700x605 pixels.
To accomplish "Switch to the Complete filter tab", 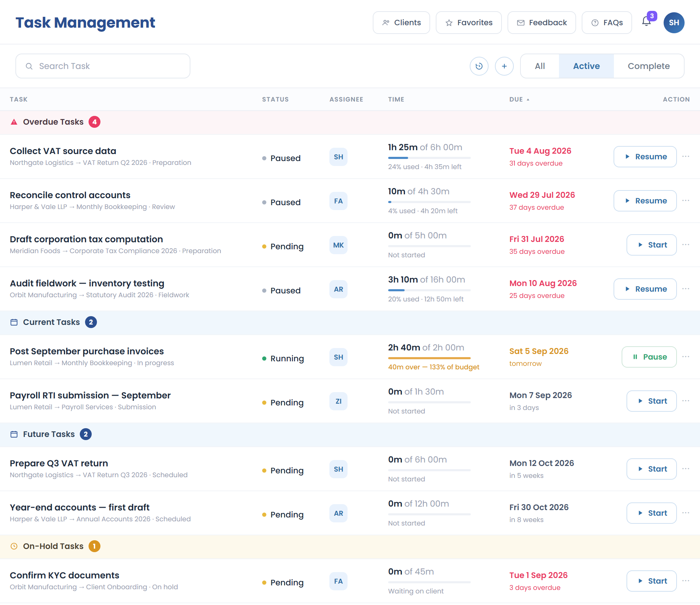I will coord(649,66).
